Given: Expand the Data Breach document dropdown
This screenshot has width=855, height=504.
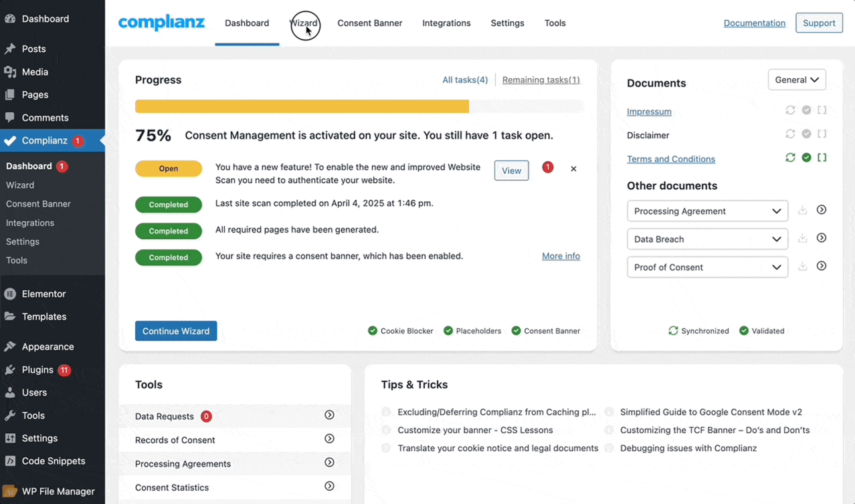Looking at the screenshot, I should 707,239.
